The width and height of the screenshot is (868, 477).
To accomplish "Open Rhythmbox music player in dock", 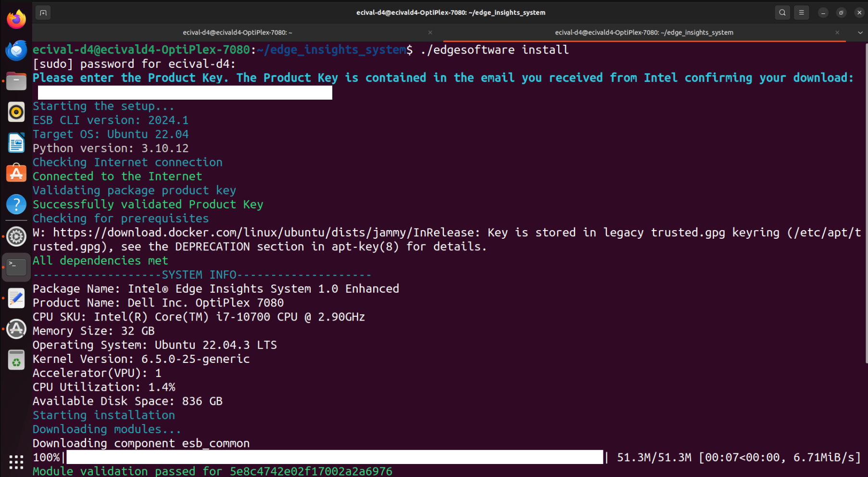I will coord(16,112).
